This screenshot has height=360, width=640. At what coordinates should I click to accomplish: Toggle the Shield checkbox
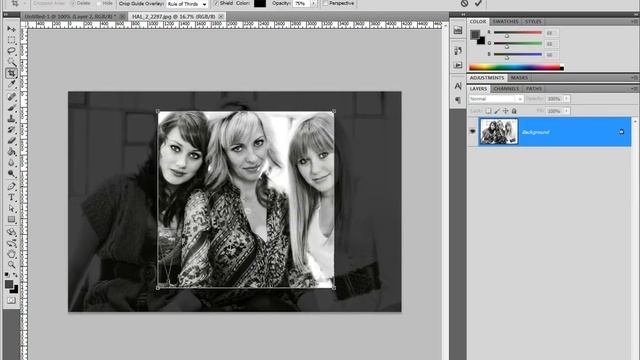(216, 3)
